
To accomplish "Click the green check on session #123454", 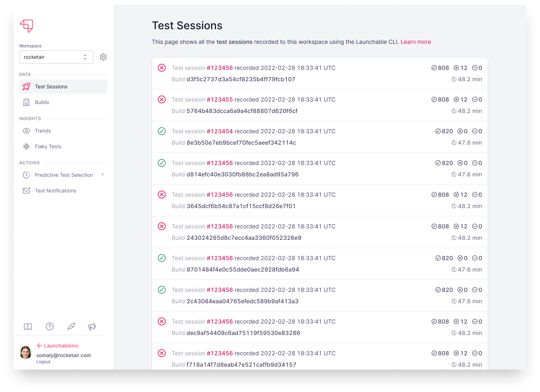I will (162, 131).
